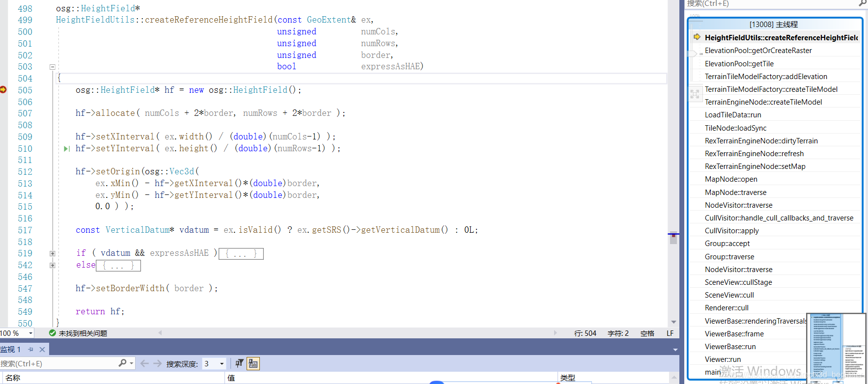Expand the folded if block placeholder braces

[x=241, y=253]
